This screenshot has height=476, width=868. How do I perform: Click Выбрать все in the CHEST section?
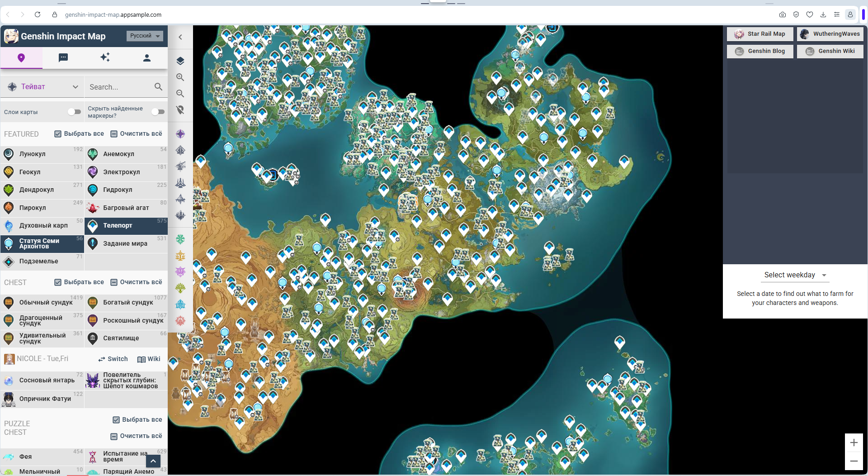click(79, 282)
